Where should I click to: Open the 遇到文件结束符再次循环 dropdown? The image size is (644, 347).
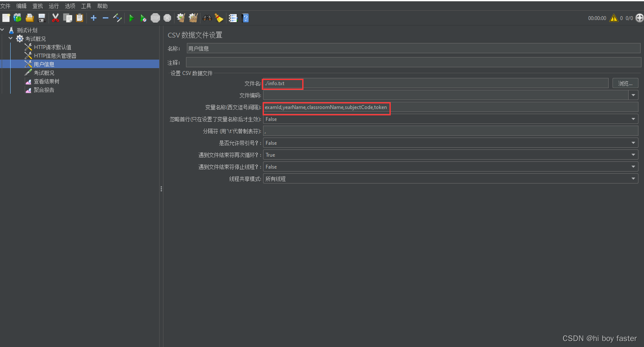click(451, 155)
